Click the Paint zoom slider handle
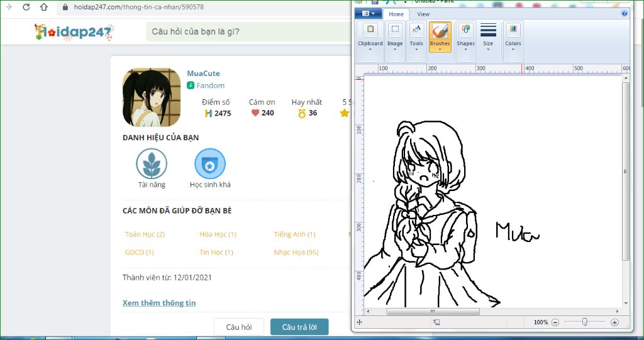 coord(584,322)
